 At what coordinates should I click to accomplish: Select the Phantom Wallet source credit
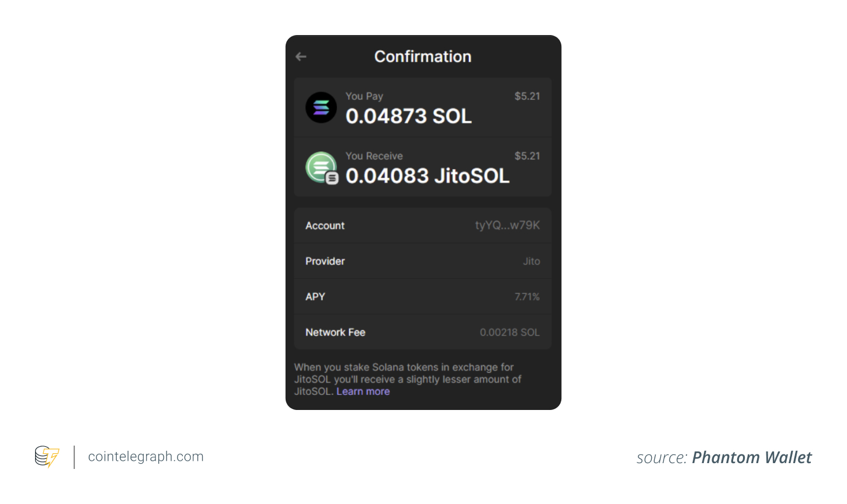click(752, 457)
